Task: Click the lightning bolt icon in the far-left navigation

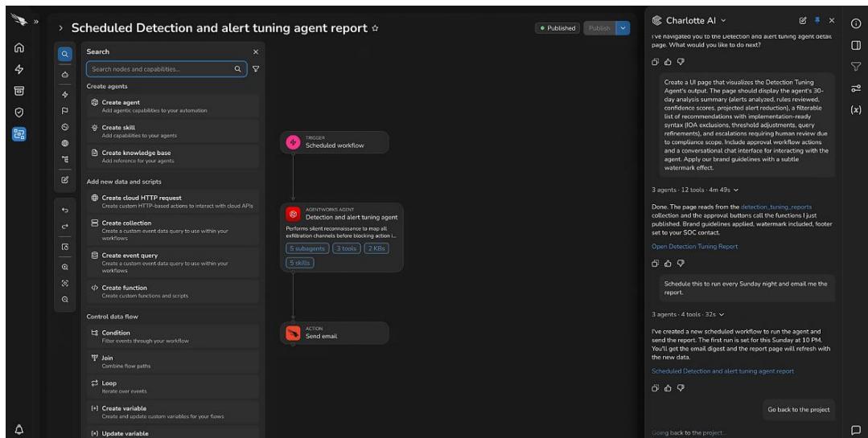Action: (19, 69)
